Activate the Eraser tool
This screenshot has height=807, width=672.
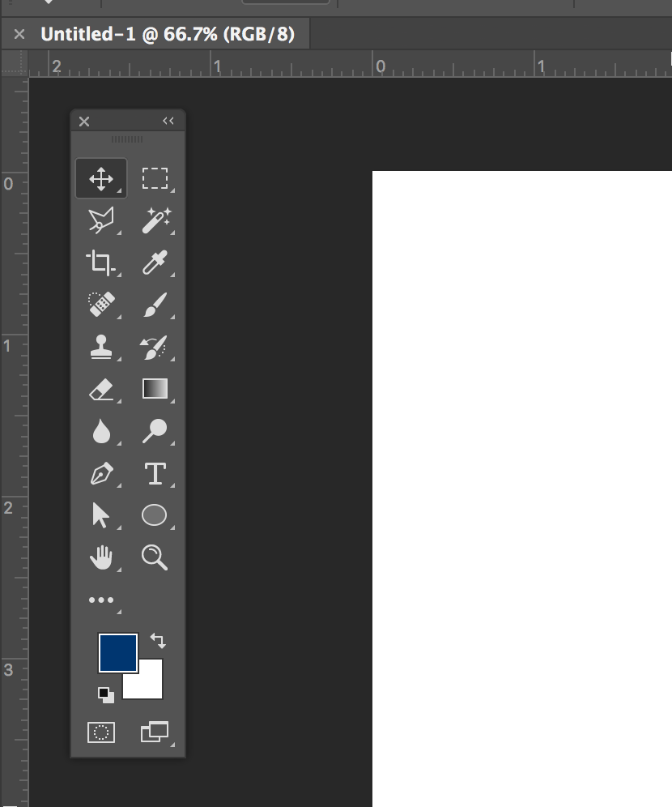(101, 389)
